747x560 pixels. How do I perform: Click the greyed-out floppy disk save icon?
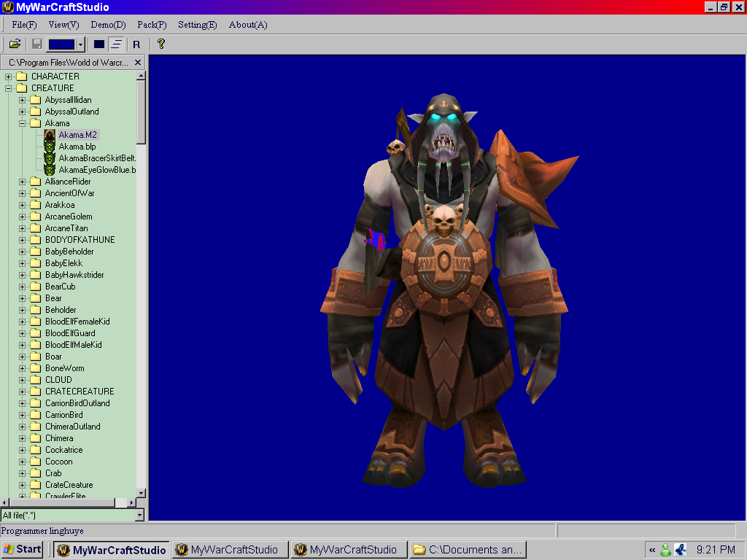pyautogui.click(x=36, y=44)
